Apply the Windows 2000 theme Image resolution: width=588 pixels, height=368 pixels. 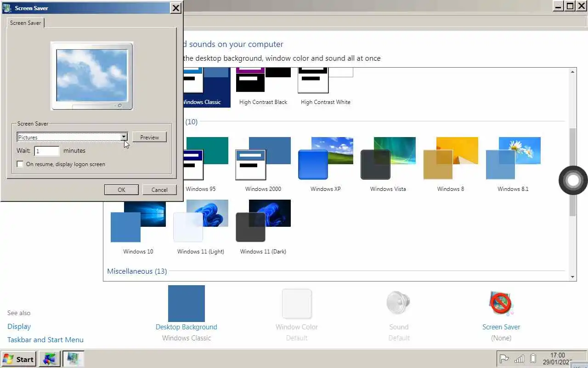[x=263, y=164]
